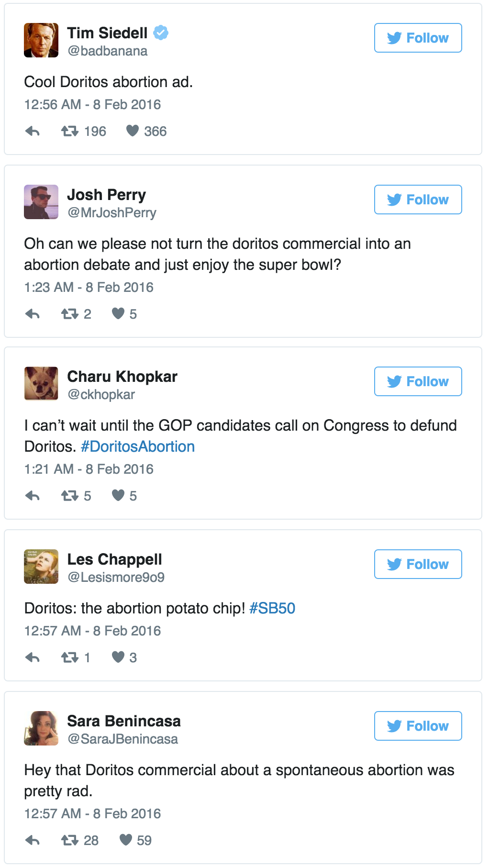Image resolution: width=489 pixels, height=868 pixels.
Task: Follow Tim Siedell
Action: (x=418, y=38)
